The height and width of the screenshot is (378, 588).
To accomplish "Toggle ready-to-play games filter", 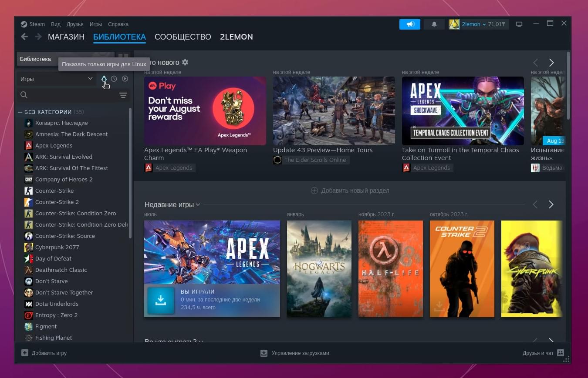I will (x=125, y=79).
